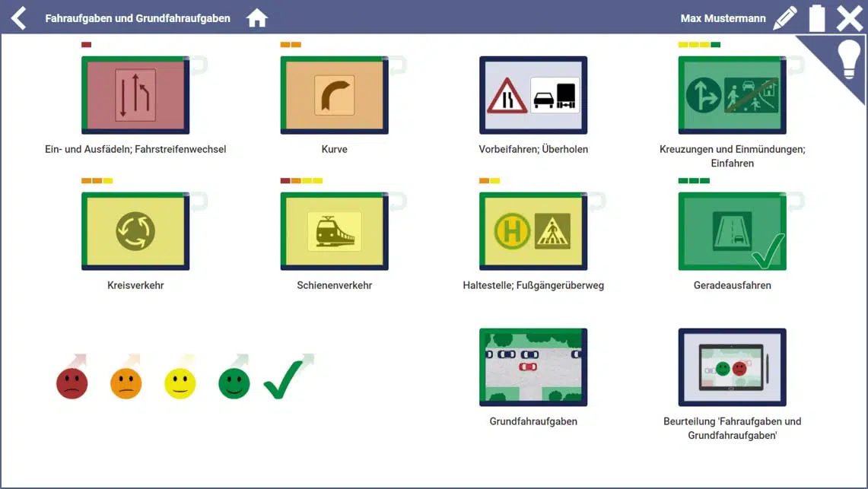Click the large green checkmark rating
Screen dimensions: 868x489
(x=285, y=382)
